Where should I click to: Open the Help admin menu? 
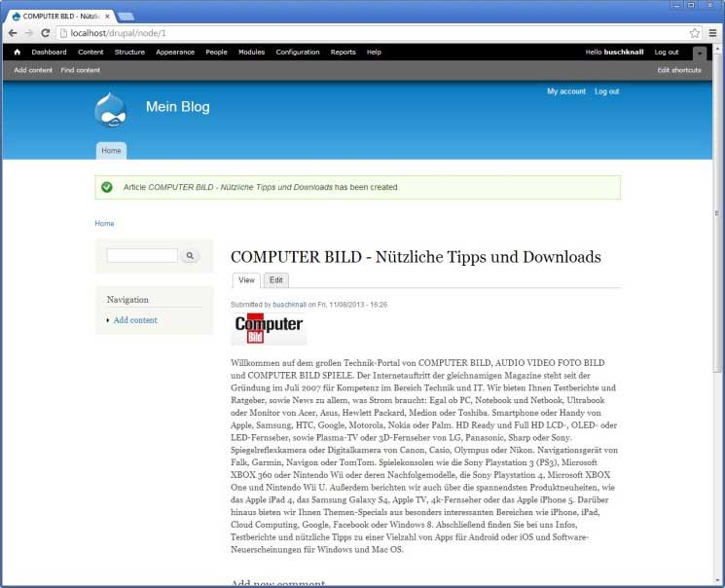(x=374, y=53)
